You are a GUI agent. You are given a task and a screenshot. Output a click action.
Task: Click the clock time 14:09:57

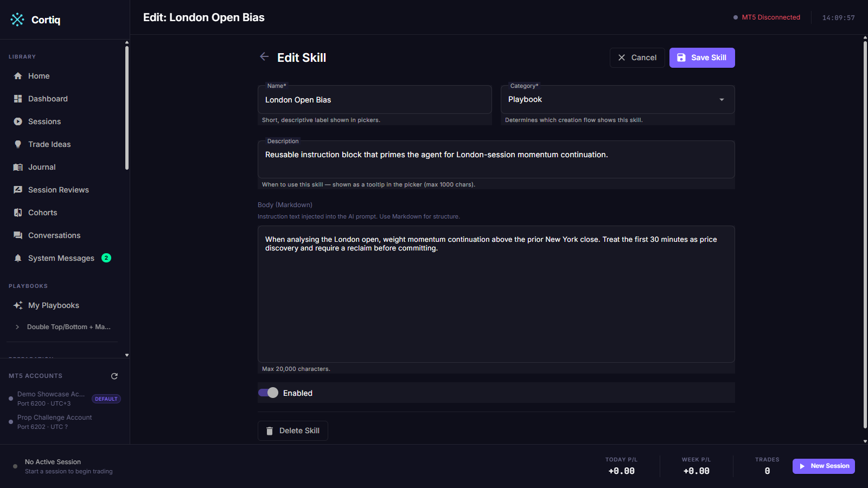(x=838, y=18)
